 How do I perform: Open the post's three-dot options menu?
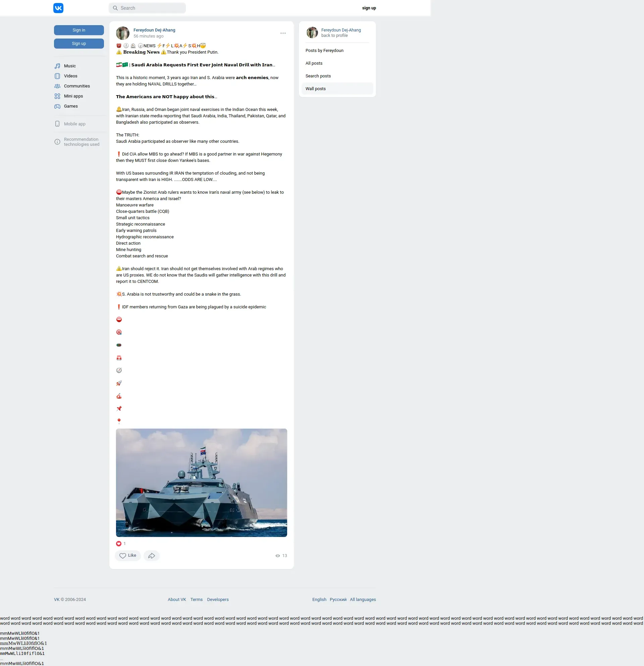coord(283,33)
